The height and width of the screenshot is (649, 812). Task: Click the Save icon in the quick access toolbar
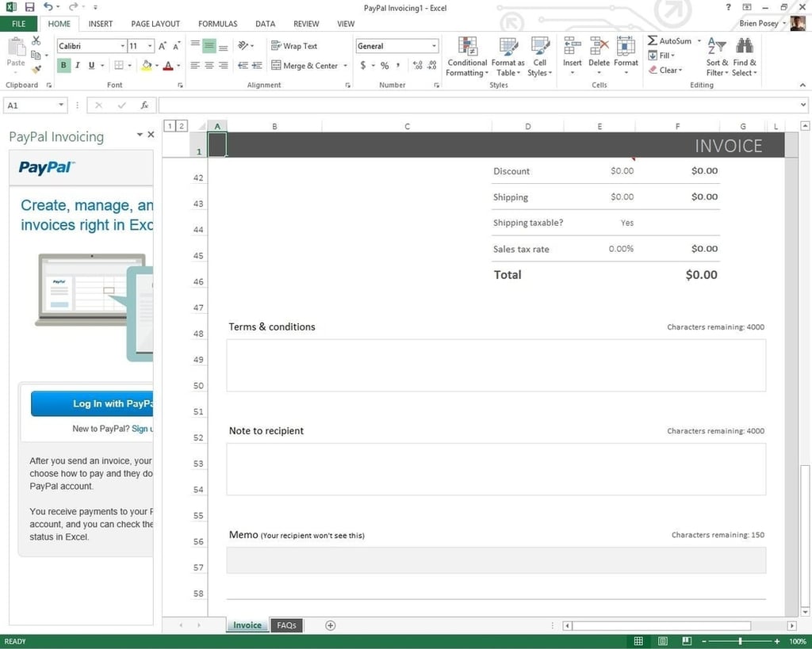tap(29, 7)
